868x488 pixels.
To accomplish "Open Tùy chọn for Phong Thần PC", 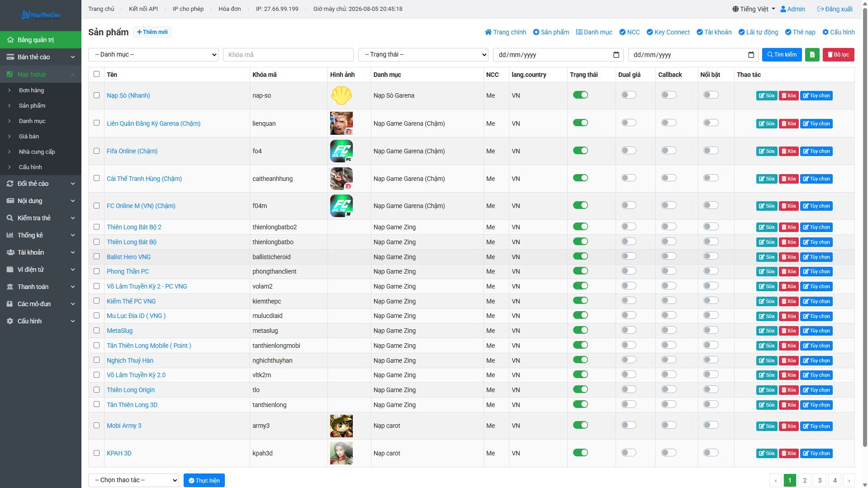I will click(x=816, y=271).
